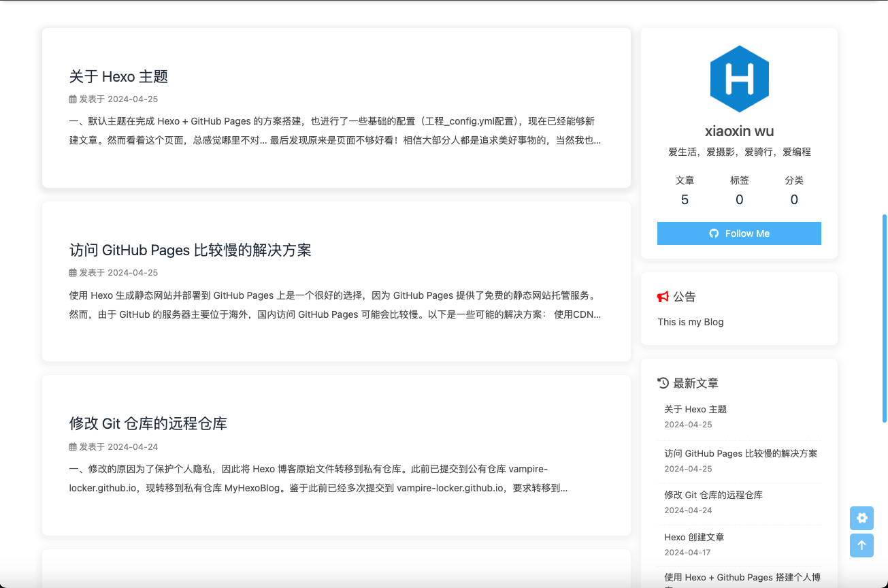Click the Hexo logo avatar
888x588 pixels.
coord(739,79)
